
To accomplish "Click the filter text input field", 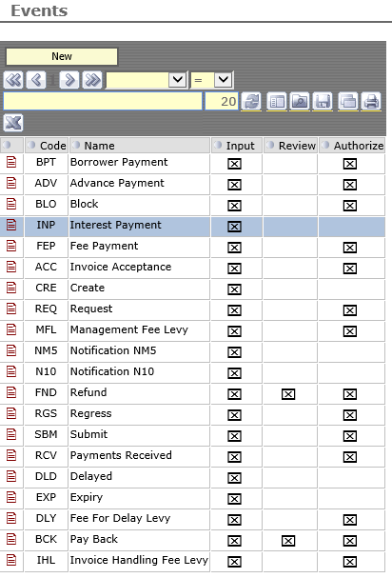I will pos(103,101).
